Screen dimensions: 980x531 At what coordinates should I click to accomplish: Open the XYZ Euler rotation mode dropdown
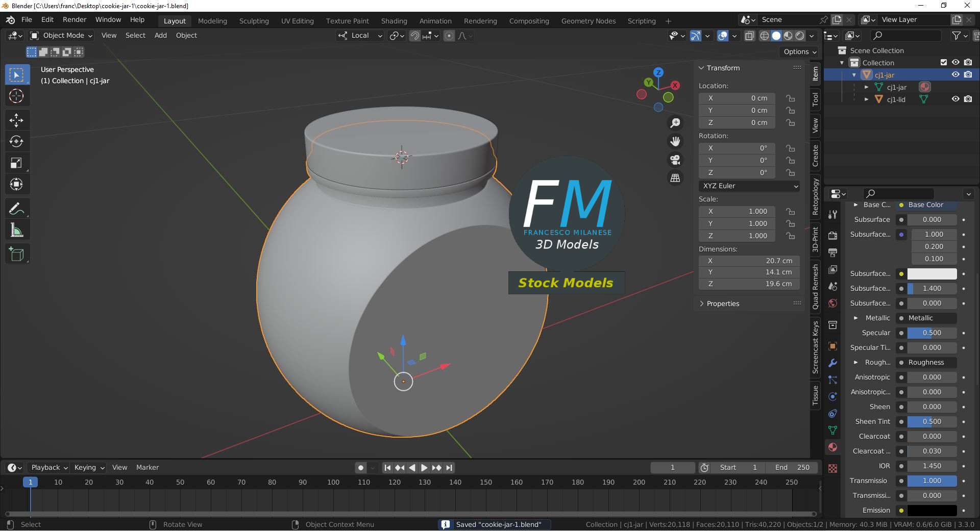pos(749,186)
